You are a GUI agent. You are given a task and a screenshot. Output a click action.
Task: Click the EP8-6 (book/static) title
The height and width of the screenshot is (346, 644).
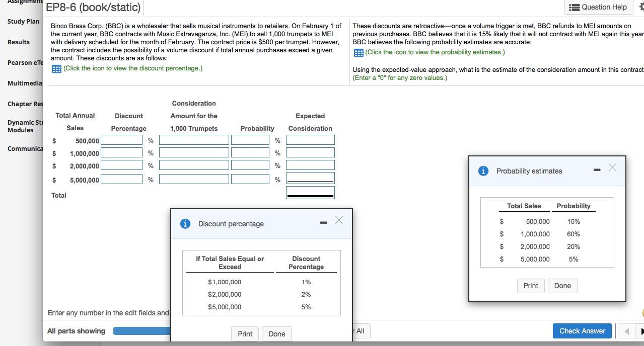(x=93, y=8)
